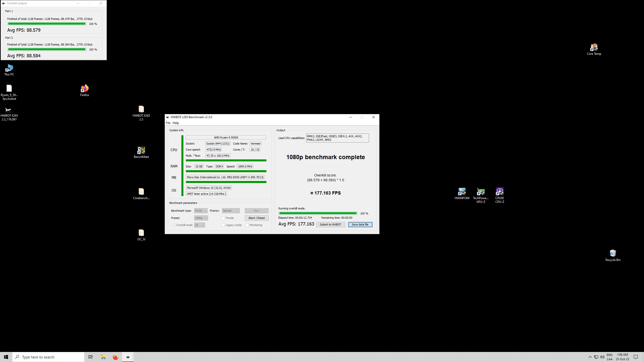Click the Used CPU capabilities text box
This screenshot has width=644, height=362.
[338, 138]
